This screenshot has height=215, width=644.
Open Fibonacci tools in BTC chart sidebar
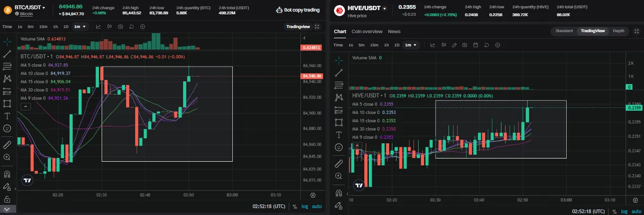[7, 66]
